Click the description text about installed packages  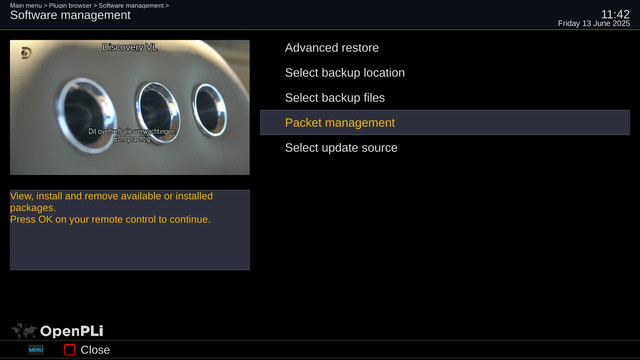pos(111,202)
